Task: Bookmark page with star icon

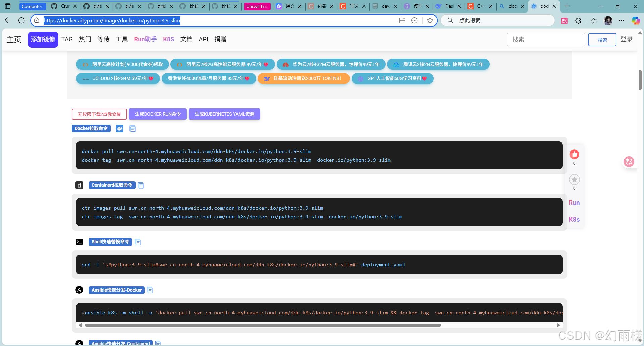Action: 430,21
